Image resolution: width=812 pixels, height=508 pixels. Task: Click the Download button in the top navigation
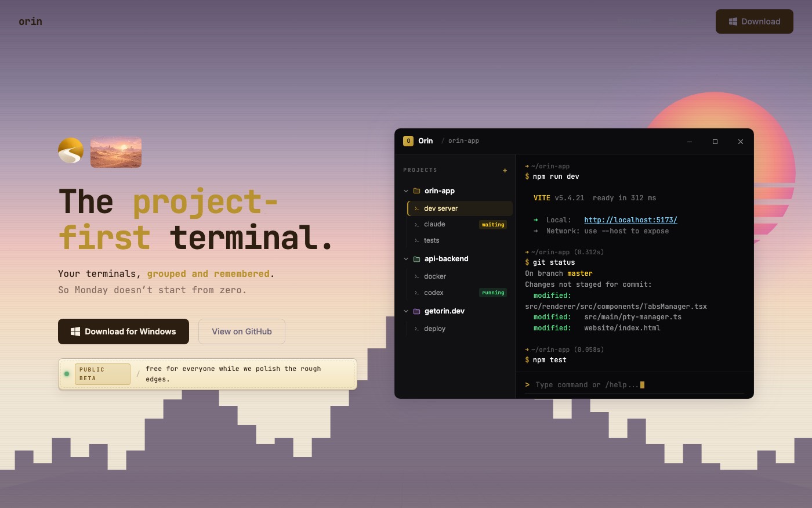point(754,21)
